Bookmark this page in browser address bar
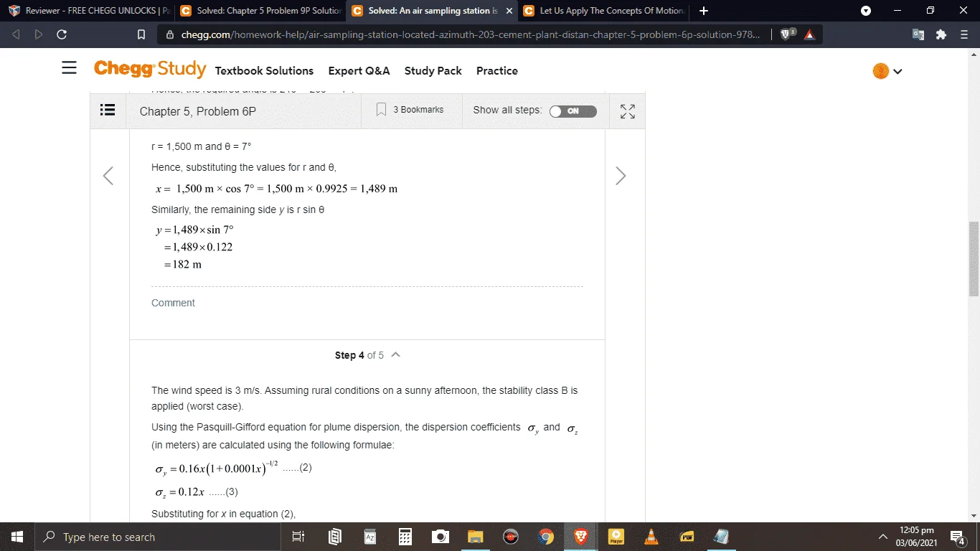Screen dimensions: 980x551 point(141,34)
